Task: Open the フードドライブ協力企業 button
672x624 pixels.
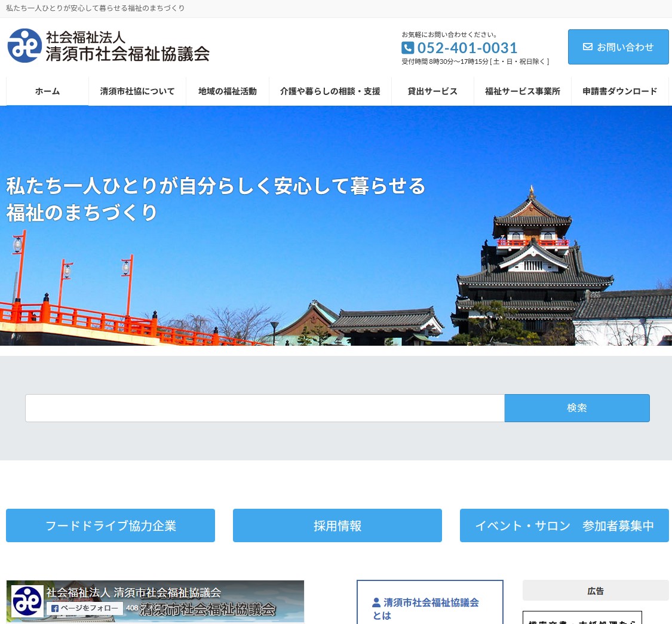Action: (111, 525)
